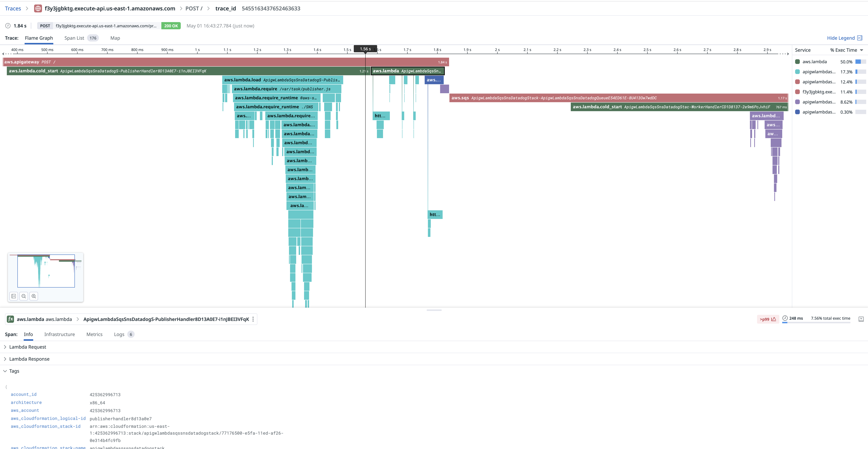
Task: Click the purple legend swatch at 8.62%
Action: [797, 102]
